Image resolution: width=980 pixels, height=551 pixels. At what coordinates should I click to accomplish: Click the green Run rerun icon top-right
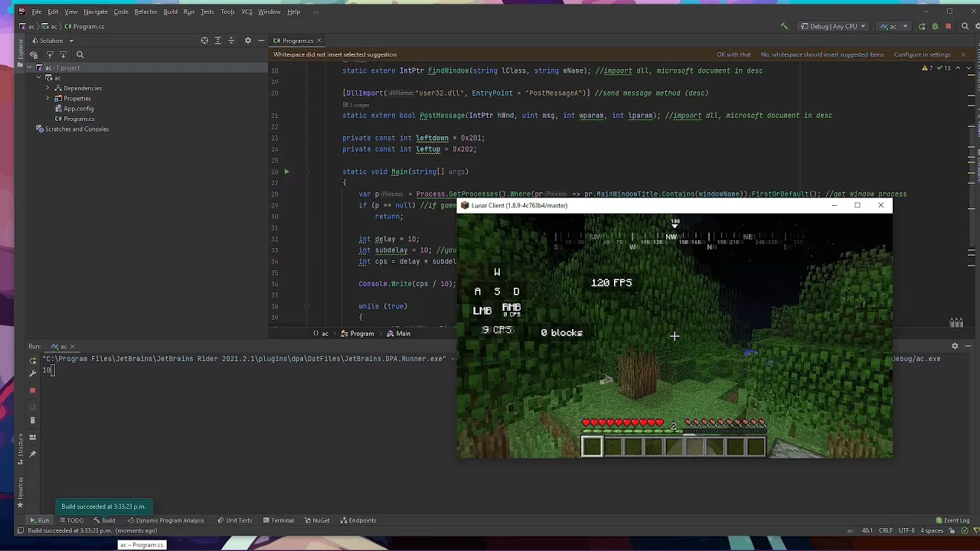[922, 26]
